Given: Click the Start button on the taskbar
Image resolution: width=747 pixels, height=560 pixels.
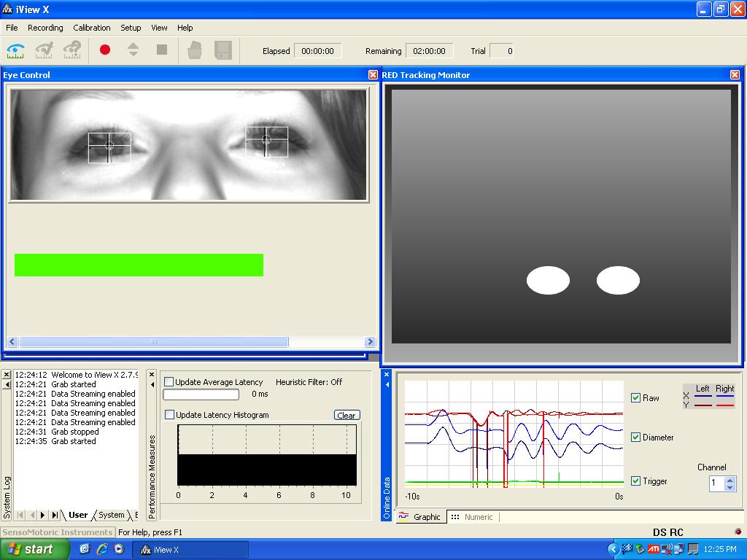Looking at the screenshot, I should [29, 549].
